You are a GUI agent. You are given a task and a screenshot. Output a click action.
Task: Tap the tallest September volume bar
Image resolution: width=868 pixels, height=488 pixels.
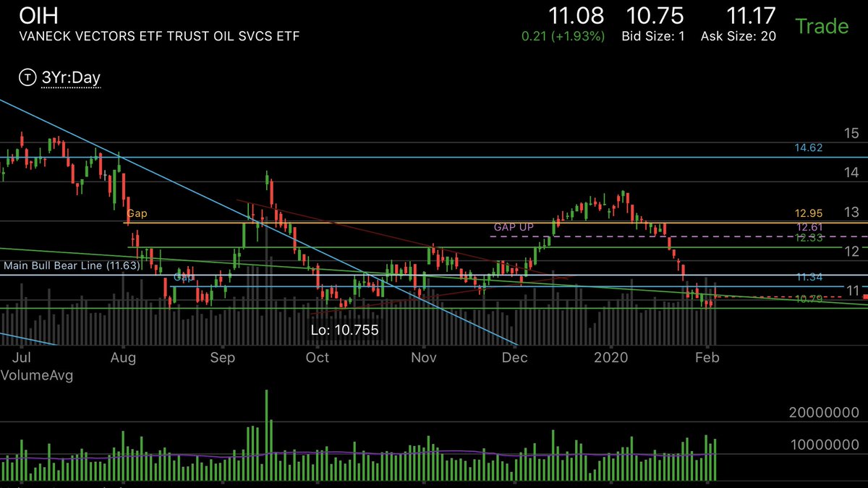pos(267,436)
